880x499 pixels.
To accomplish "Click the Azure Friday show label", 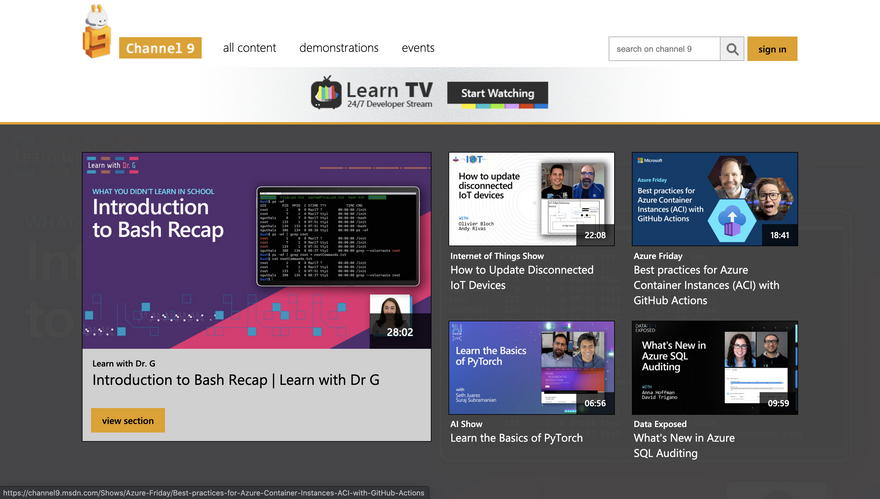I will tap(658, 256).
